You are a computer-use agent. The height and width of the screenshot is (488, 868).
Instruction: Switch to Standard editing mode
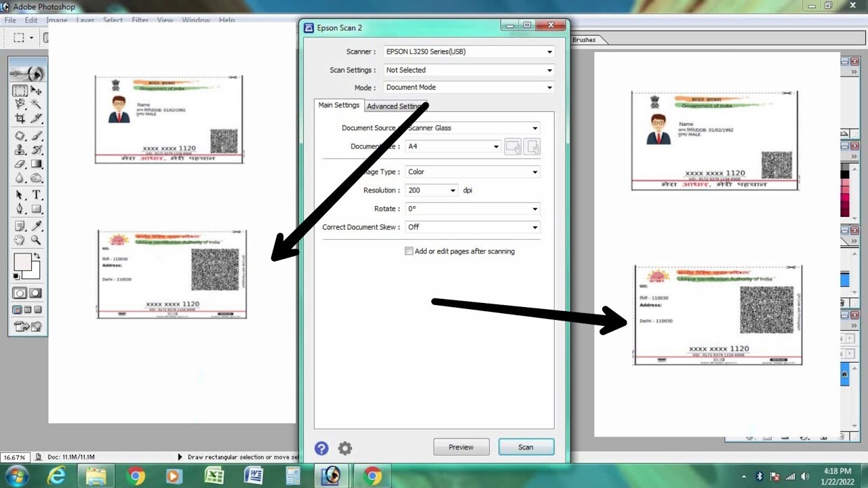coord(20,293)
